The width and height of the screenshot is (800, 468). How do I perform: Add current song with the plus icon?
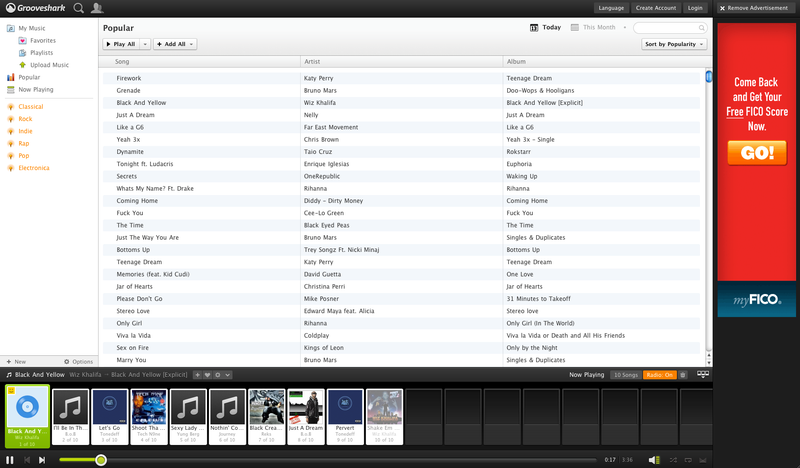coord(197,375)
